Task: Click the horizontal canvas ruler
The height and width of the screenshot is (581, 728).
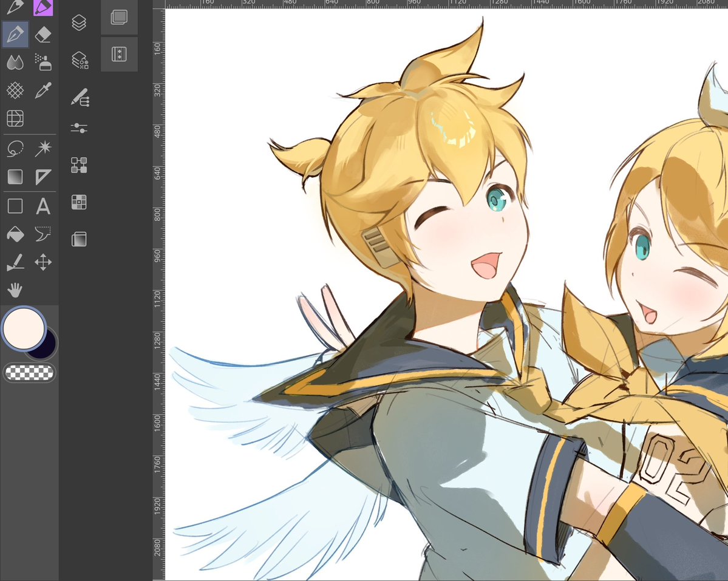Action: tap(446, 4)
